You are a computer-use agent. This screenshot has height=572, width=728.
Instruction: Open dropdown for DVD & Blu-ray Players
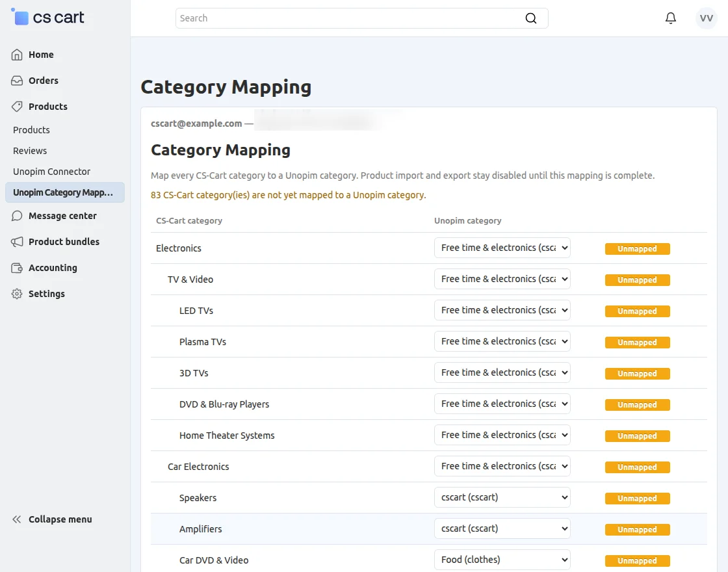point(502,404)
